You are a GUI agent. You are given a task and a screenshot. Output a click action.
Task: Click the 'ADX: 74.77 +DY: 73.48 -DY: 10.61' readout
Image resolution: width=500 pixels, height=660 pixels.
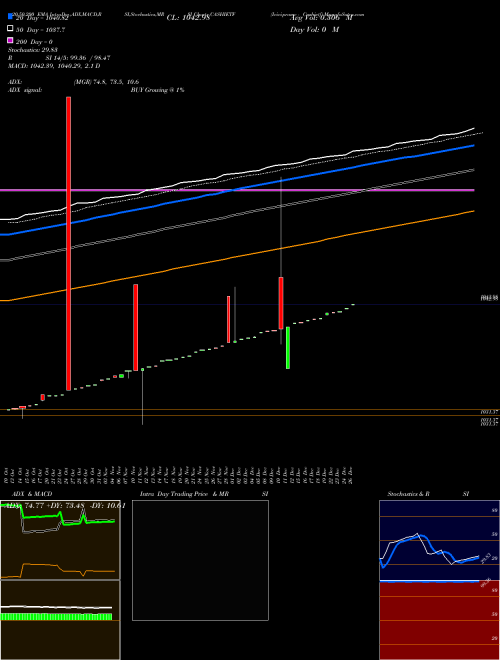click(64, 506)
